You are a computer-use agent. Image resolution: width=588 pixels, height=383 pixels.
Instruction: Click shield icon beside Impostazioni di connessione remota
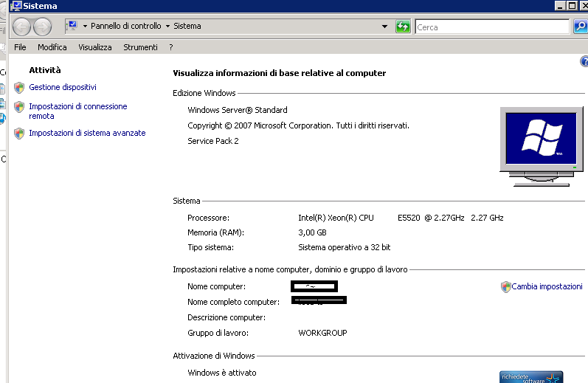[19, 107]
